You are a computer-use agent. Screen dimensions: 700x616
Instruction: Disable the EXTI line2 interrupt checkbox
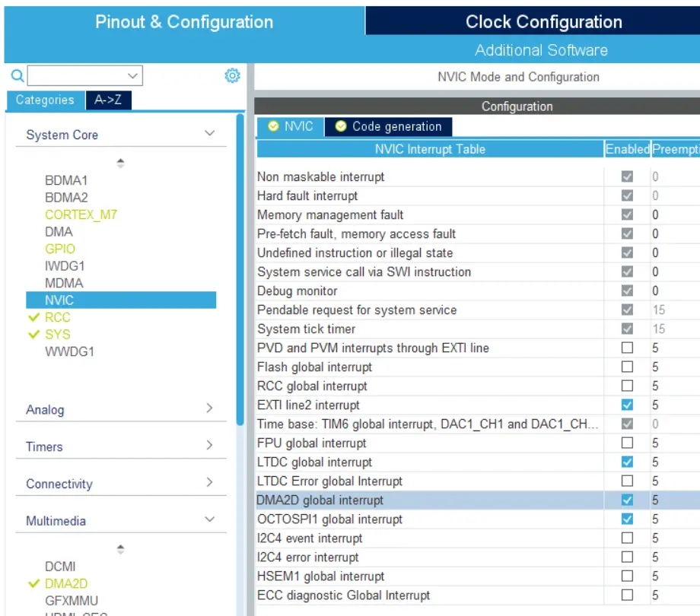point(627,405)
